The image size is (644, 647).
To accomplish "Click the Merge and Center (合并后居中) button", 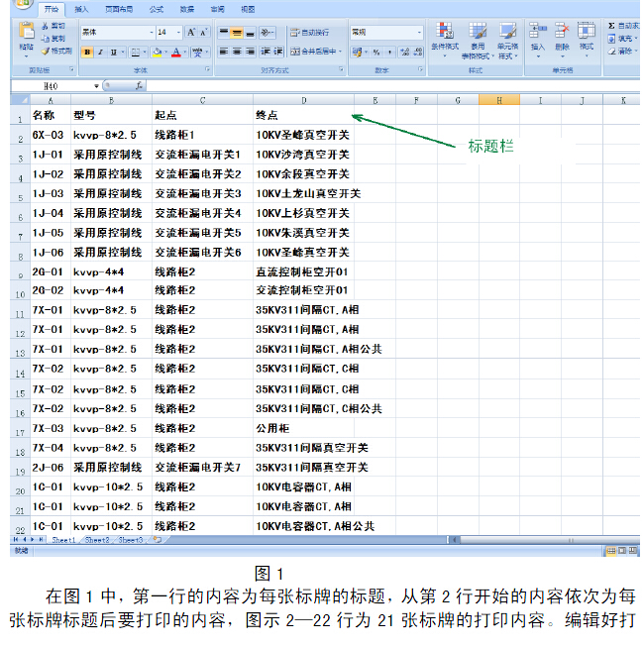I will tap(311, 52).
